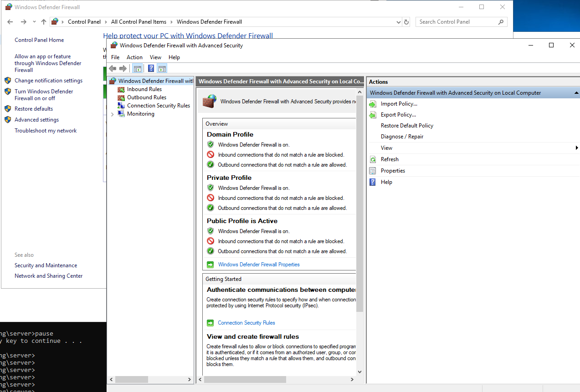Click the Outbound Rules brick wall icon
Screen dimensions: 580x392
tap(121, 97)
